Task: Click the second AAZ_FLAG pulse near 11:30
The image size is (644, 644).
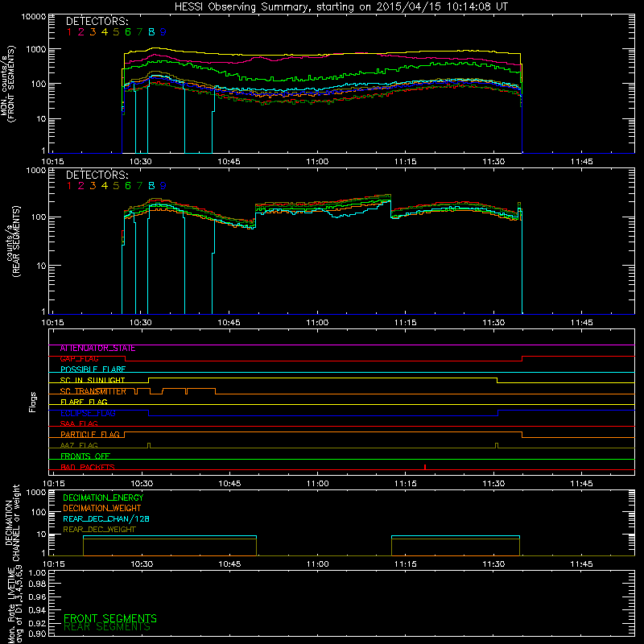Action: click(497, 446)
